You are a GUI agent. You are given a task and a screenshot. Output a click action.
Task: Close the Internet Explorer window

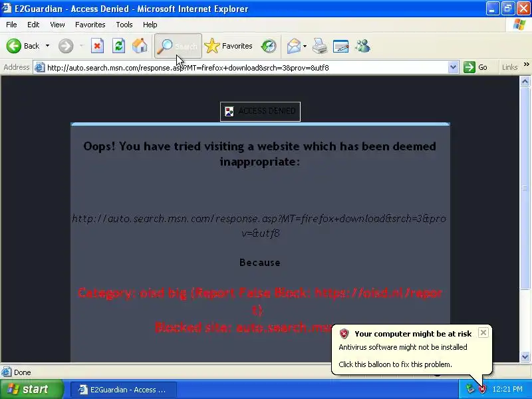click(523, 8)
